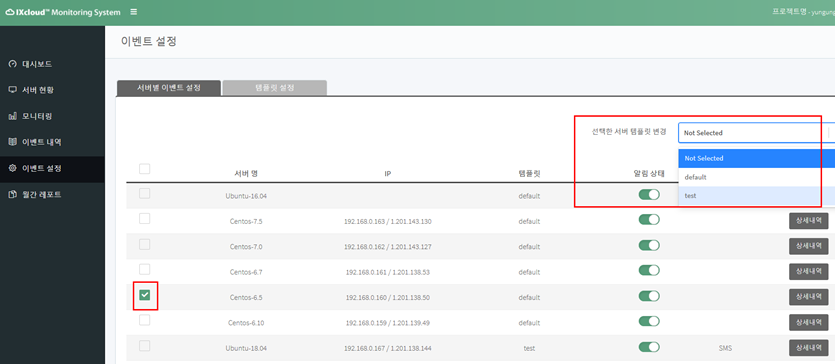This screenshot has width=835, height=364.
Task: Check the Ubuntu-18.04 row checkbox
Action: (x=144, y=346)
